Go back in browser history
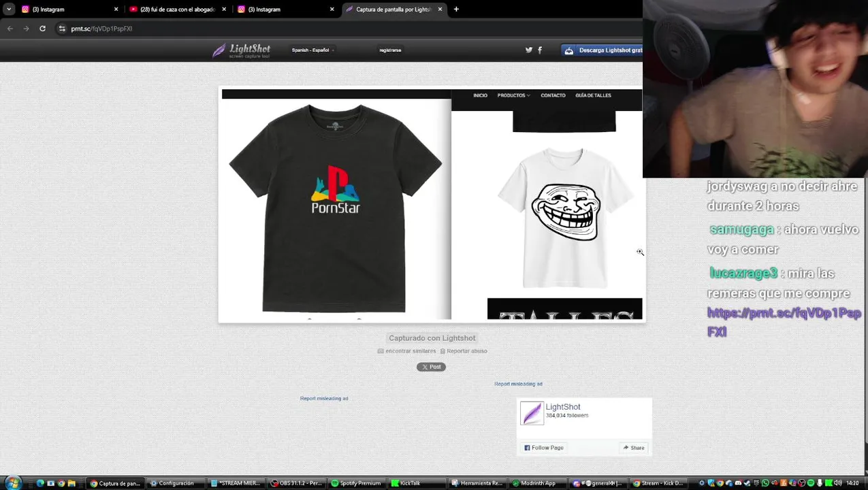Image resolution: width=868 pixels, height=490 pixels. [10, 29]
